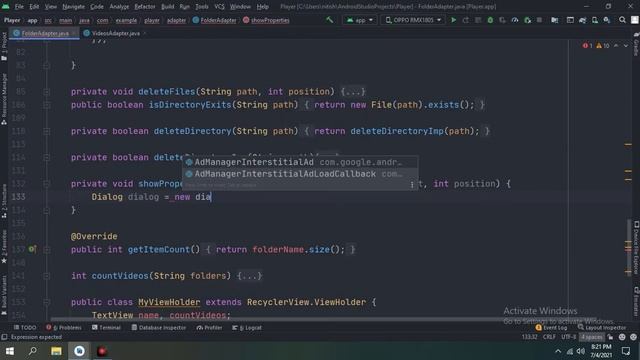Click the IDE memory face icon in status bar
This screenshot has height=360, width=640.
[x=622, y=337]
